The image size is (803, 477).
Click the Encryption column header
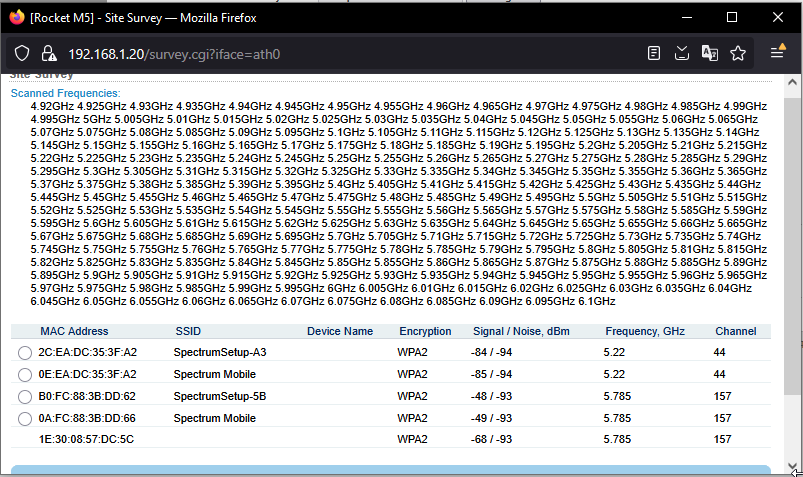(x=425, y=331)
